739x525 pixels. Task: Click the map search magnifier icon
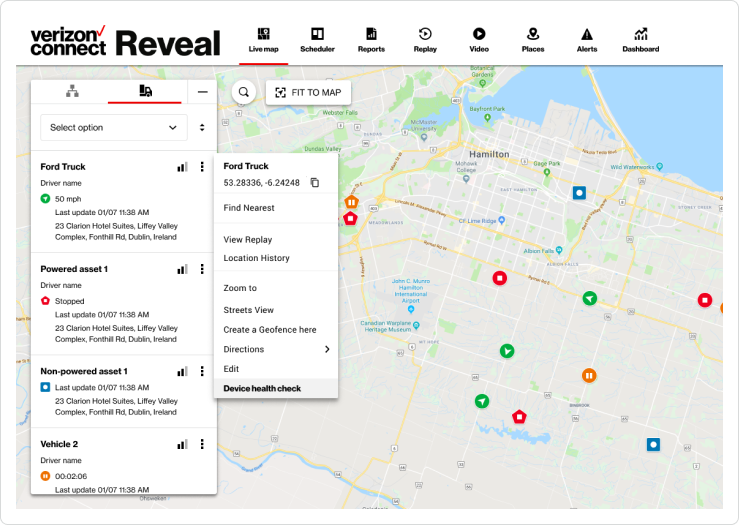click(243, 93)
